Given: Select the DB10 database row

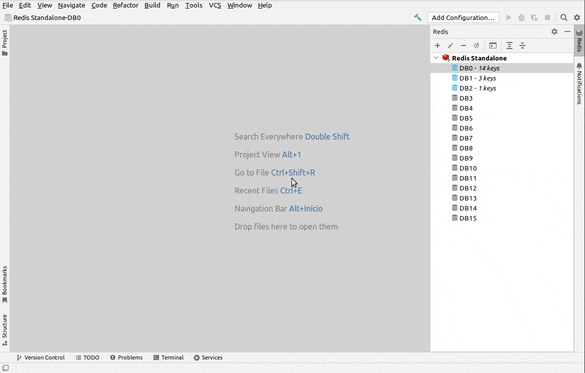Looking at the screenshot, I should tap(502, 168).
